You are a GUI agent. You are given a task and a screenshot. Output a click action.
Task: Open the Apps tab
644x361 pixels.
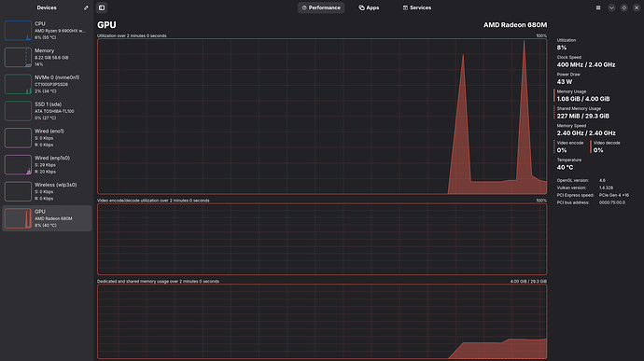point(369,7)
